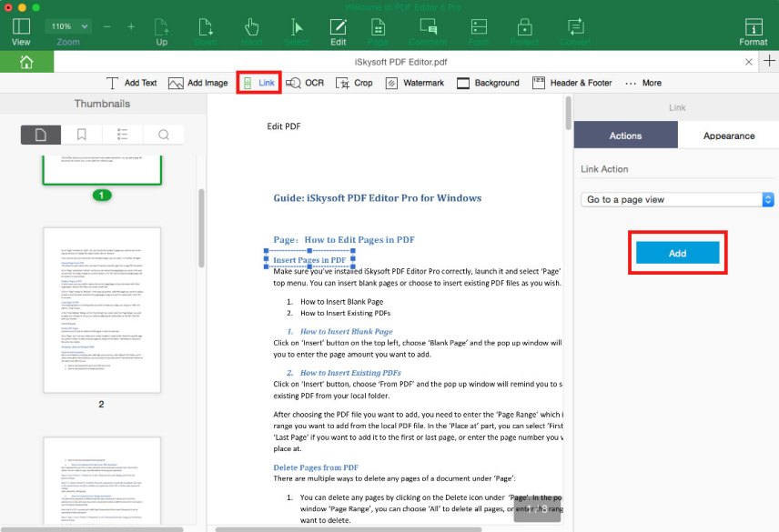The width and height of the screenshot is (779, 532).
Task: Click 'How to Insert Existing PDFs' italic heading
Action: 350,373
